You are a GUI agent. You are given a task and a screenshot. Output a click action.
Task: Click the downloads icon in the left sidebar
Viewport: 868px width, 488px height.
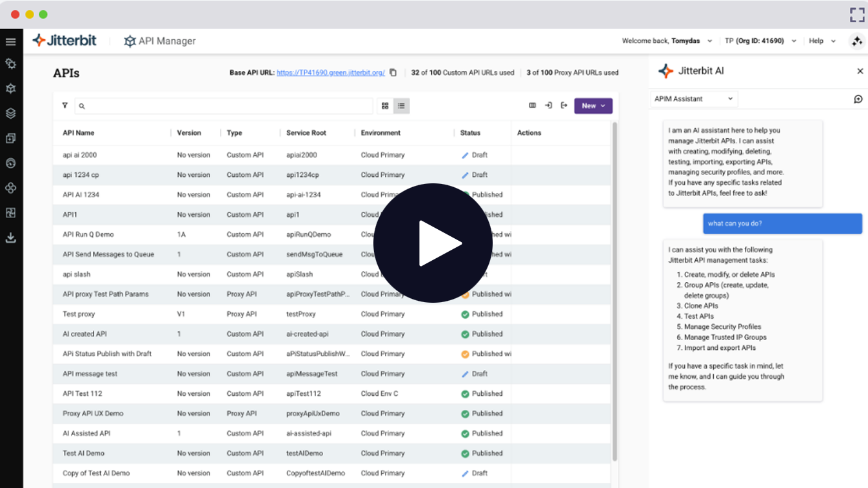[10, 238]
